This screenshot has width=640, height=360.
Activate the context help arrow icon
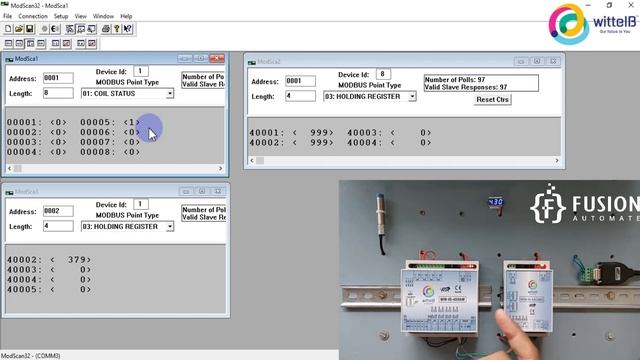128,29
